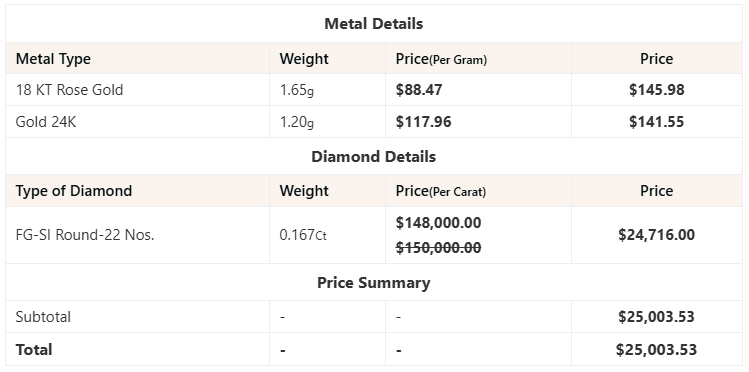Select the Subtotal row label
749x372 pixels.
point(43,317)
